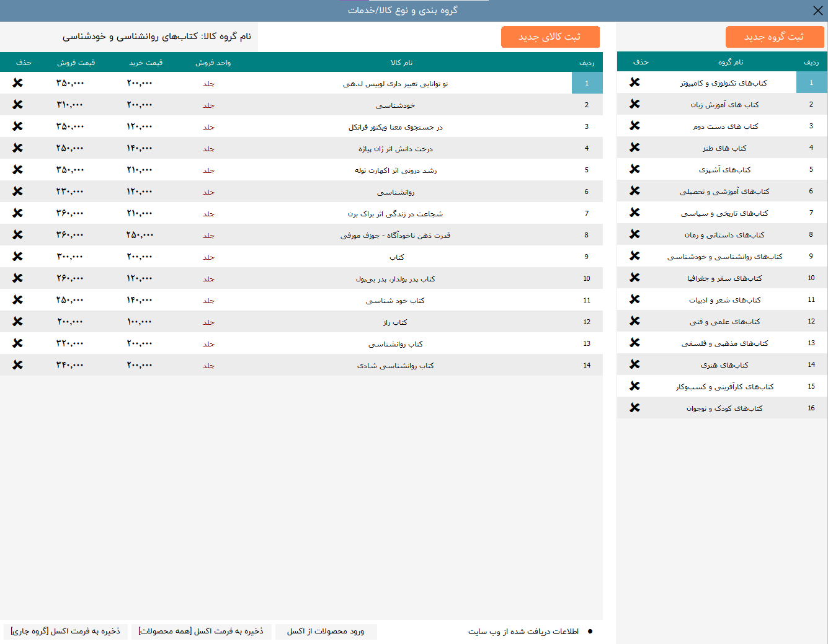Click واحد فروش column header
Screen dimensions: 828x644
(x=213, y=63)
